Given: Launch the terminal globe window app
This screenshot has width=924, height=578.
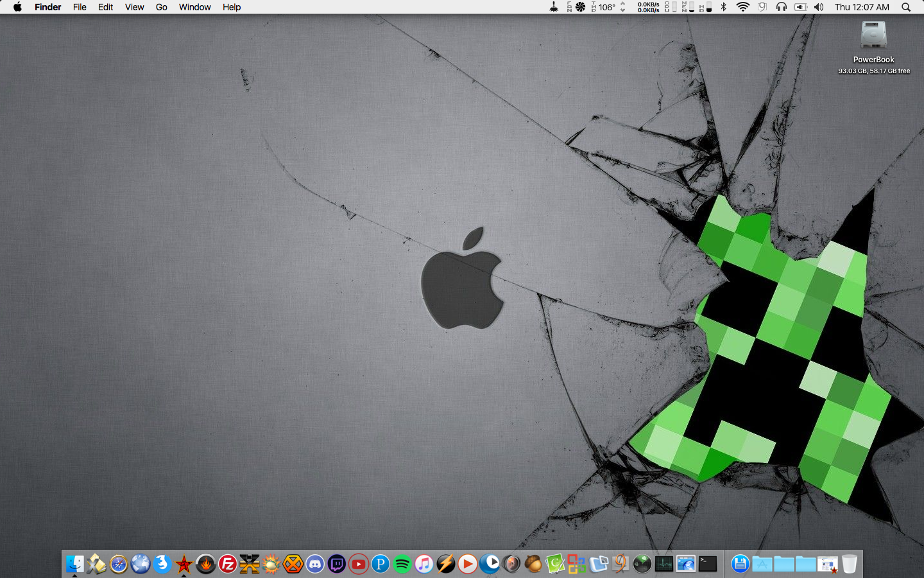Looking at the screenshot, I should click(x=686, y=564).
